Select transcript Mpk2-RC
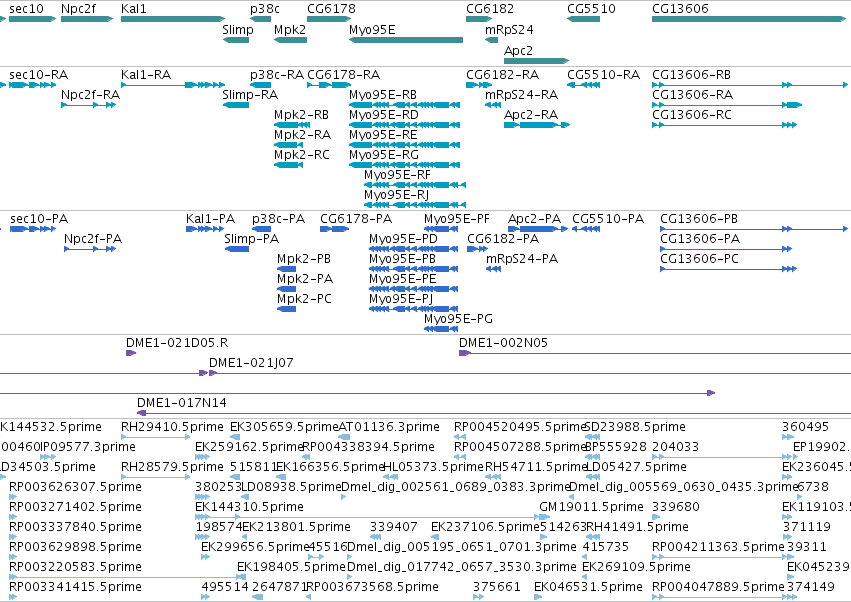The height and width of the screenshot is (602, 851). [x=302, y=155]
